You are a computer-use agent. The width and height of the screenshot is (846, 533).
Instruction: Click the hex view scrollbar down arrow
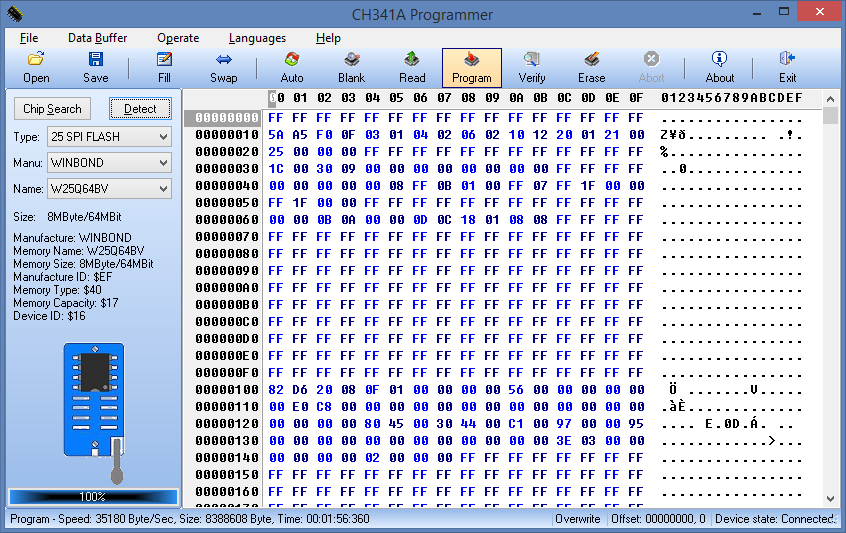830,498
